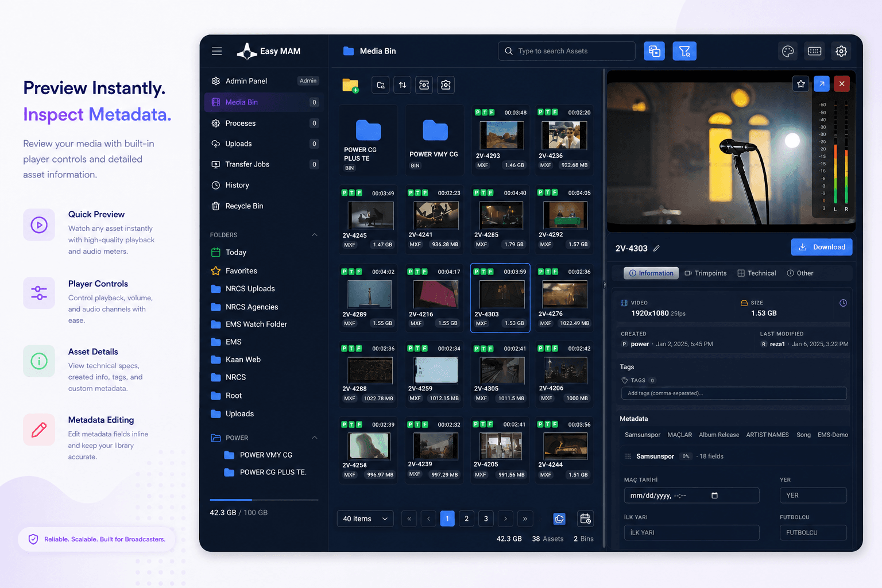Open Uploads with the cloud icon
Image resolution: width=882 pixels, height=588 pixels.
tap(264, 144)
